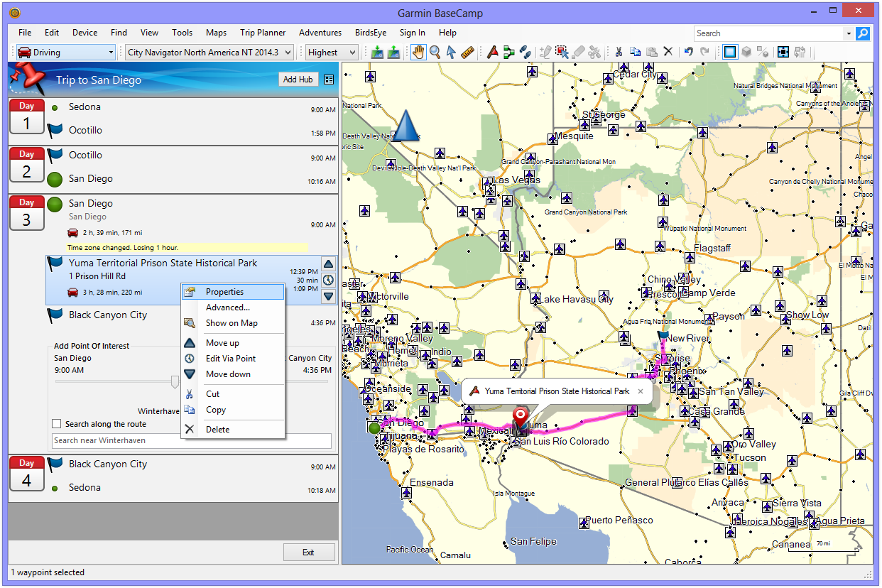The height and width of the screenshot is (588, 882).
Task: Click the Undo arrow icon
Action: [688, 52]
